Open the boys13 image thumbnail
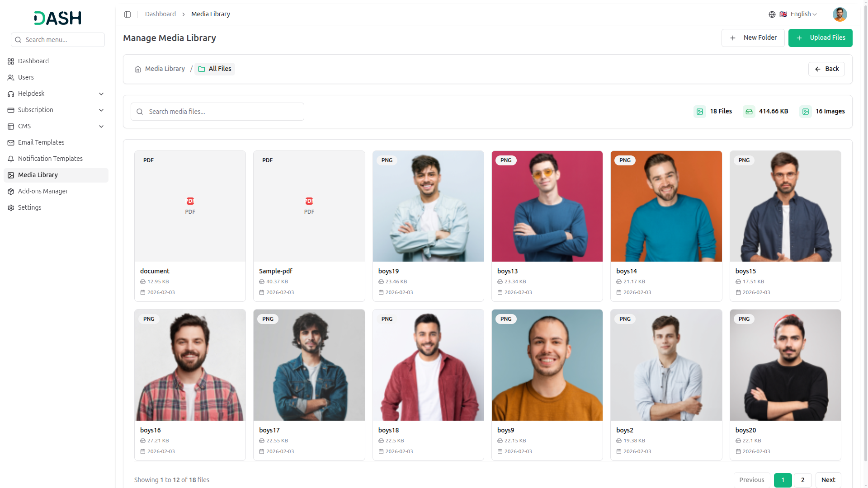 [x=547, y=206]
